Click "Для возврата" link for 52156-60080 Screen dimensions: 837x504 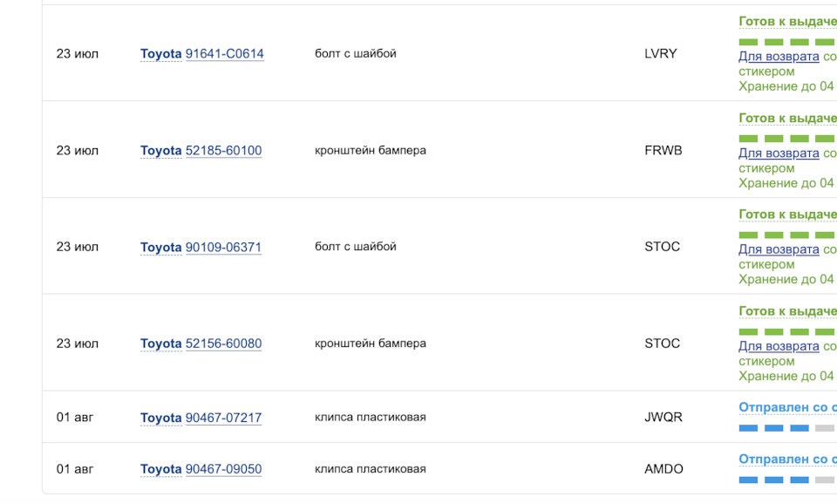779,346
